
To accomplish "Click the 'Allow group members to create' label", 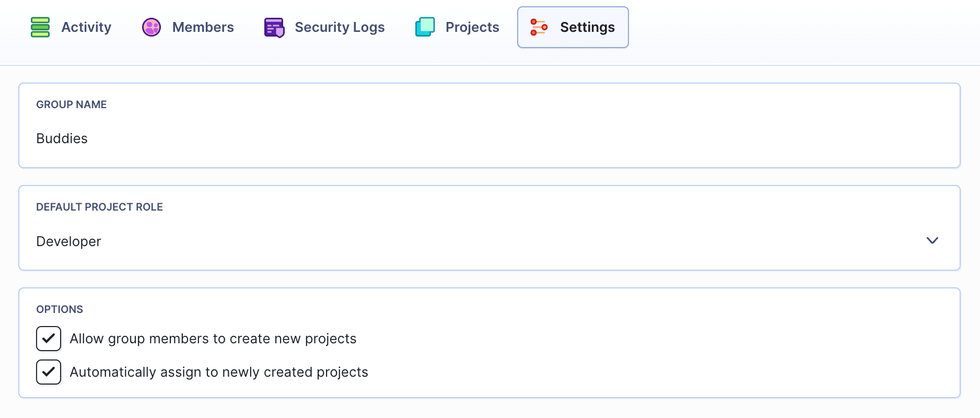I will click(213, 339).
